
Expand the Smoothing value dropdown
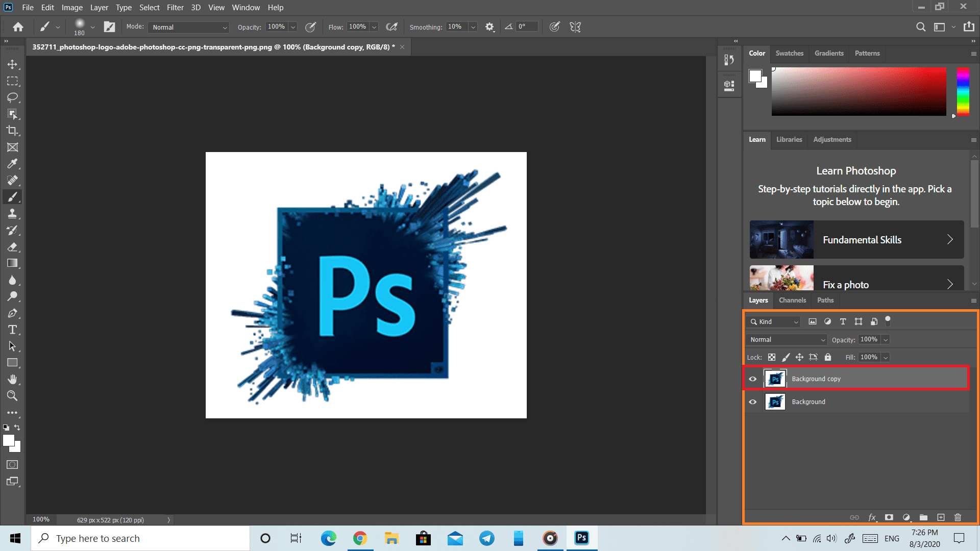pos(473,27)
